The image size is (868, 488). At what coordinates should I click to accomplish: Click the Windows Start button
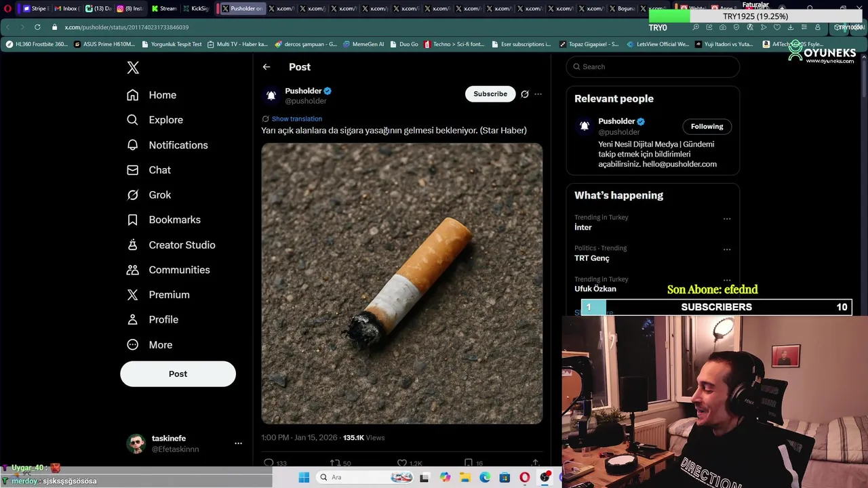click(x=304, y=477)
